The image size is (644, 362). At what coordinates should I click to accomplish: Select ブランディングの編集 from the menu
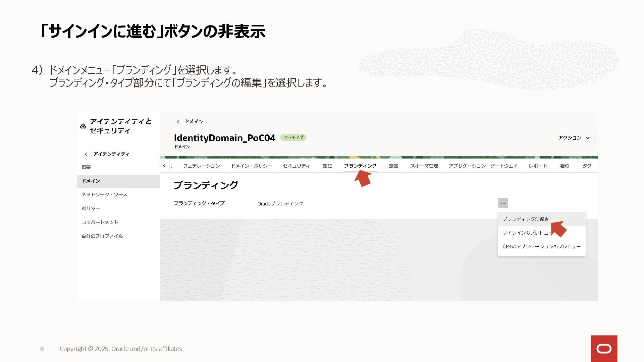[542, 219]
